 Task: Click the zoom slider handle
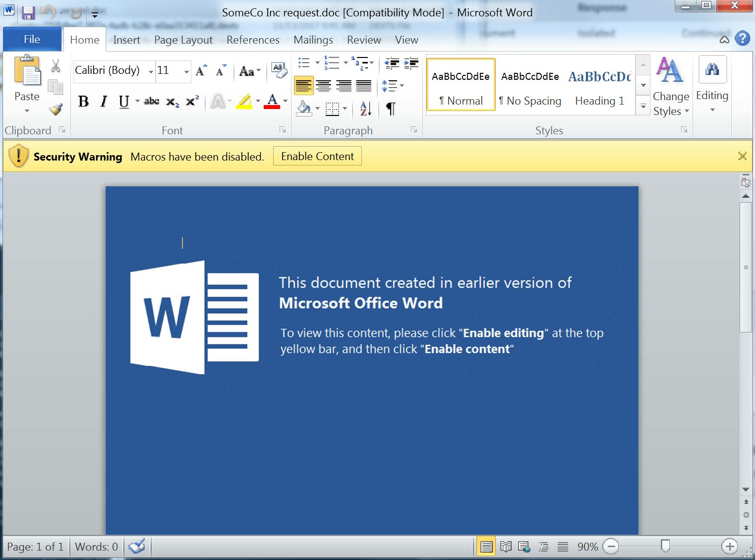point(665,546)
